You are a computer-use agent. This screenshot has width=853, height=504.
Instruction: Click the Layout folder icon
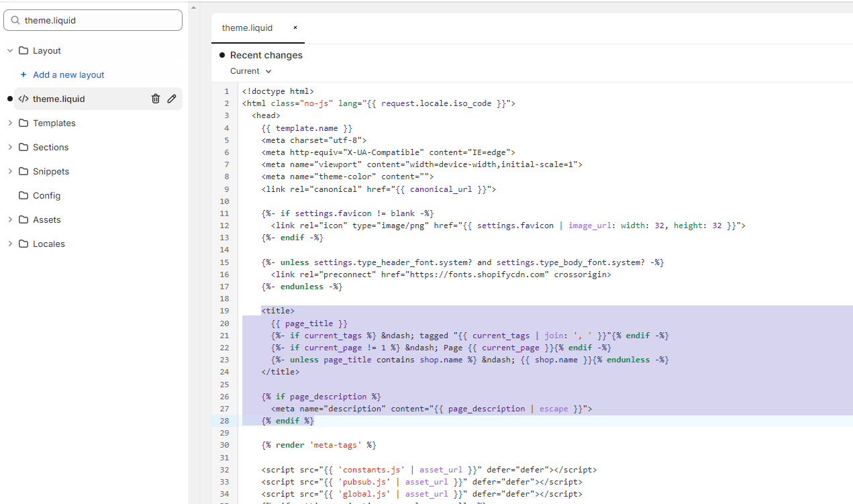(23, 50)
